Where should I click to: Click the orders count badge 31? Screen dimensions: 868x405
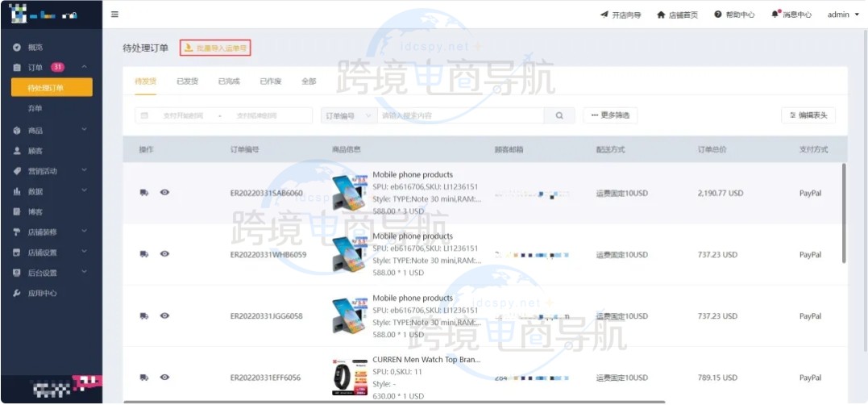pyautogui.click(x=57, y=68)
